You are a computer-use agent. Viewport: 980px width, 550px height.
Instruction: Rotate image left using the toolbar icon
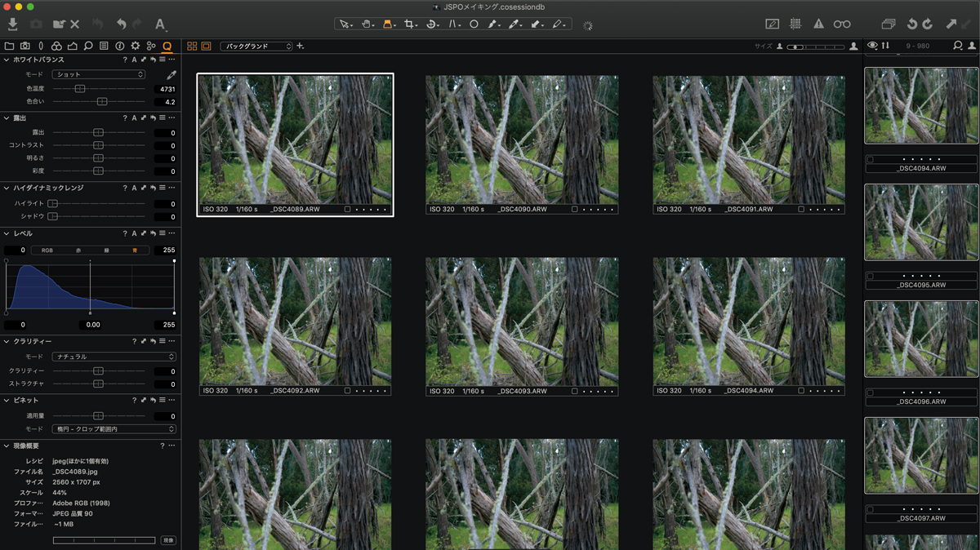(913, 24)
